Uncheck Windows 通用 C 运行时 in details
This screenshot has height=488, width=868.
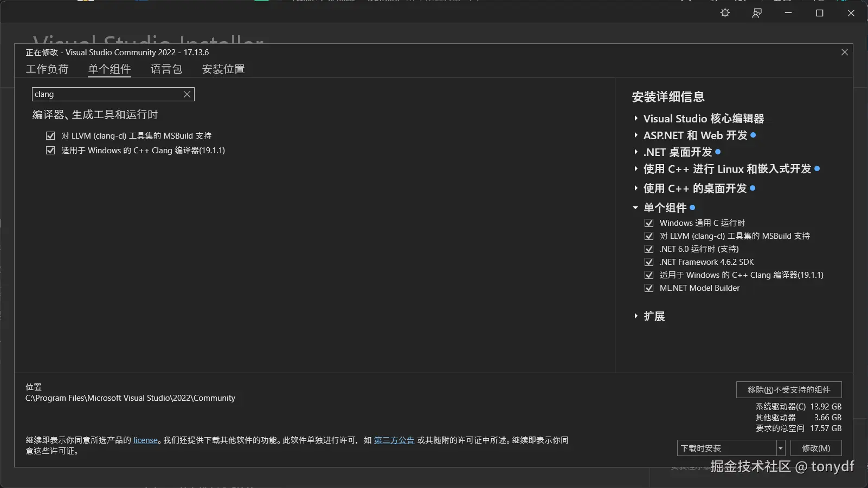point(649,223)
